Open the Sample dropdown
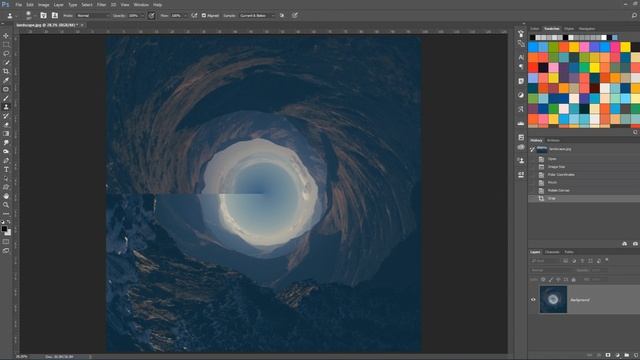The width and height of the screenshot is (640, 360). point(256,16)
